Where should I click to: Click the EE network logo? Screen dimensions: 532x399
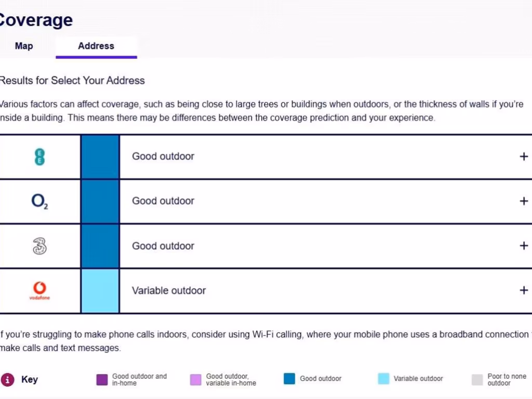tap(39, 156)
